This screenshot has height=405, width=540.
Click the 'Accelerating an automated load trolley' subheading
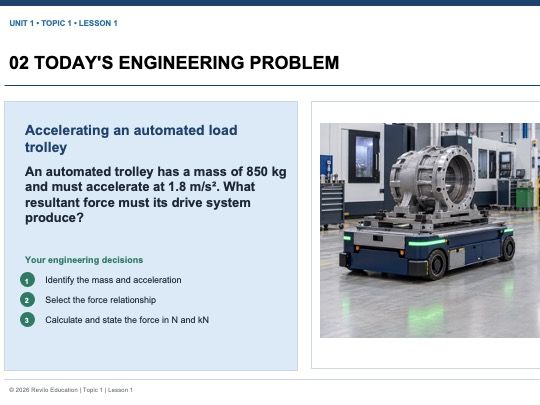131,139
